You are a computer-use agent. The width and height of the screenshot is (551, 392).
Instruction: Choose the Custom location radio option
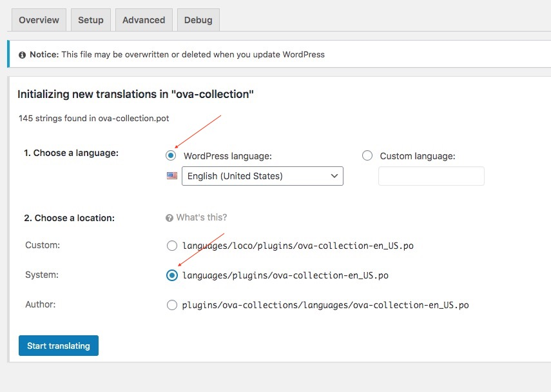pos(171,246)
